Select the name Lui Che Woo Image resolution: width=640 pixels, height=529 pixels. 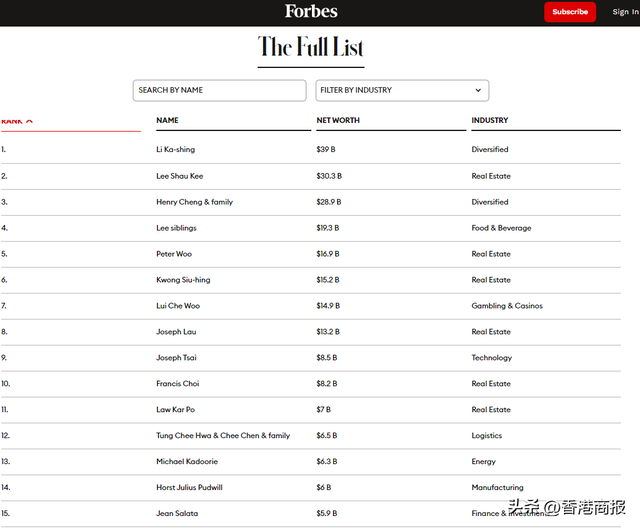(x=178, y=306)
